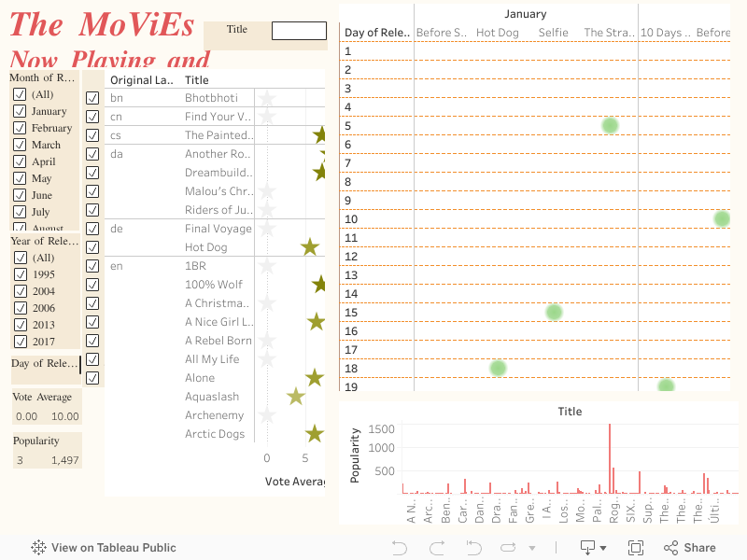This screenshot has height=560, width=747.
Task: Click the 'Find Your V..' title row
Action: pos(218,117)
